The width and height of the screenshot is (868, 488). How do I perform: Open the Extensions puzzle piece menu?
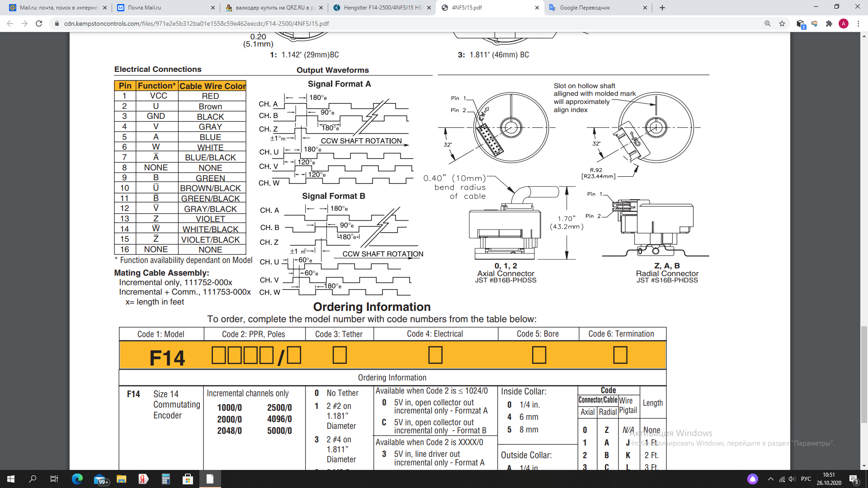pos(829,23)
